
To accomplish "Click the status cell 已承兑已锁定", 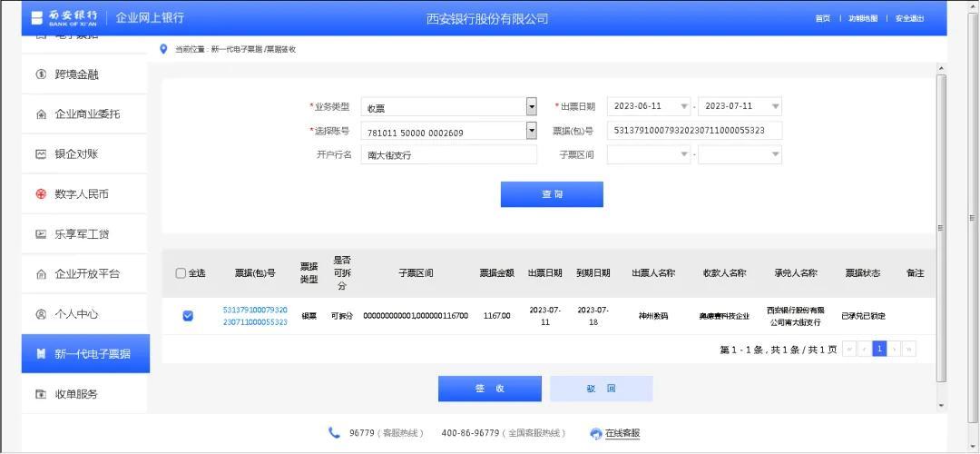I will click(863, 316).
